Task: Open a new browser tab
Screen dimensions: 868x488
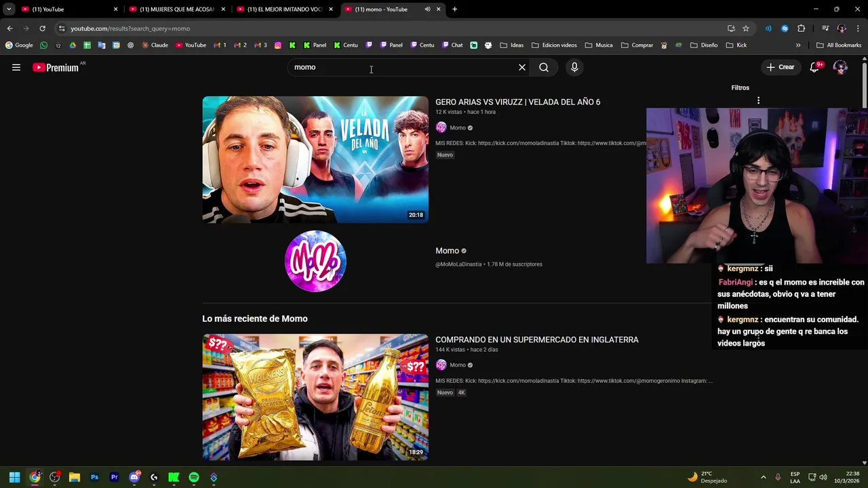Action: 454,9
